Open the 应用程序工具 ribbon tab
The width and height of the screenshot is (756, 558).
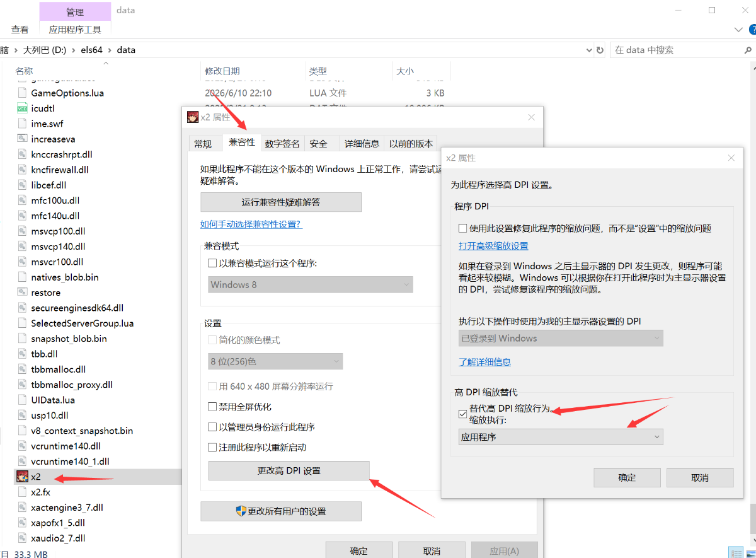[75, 30]
